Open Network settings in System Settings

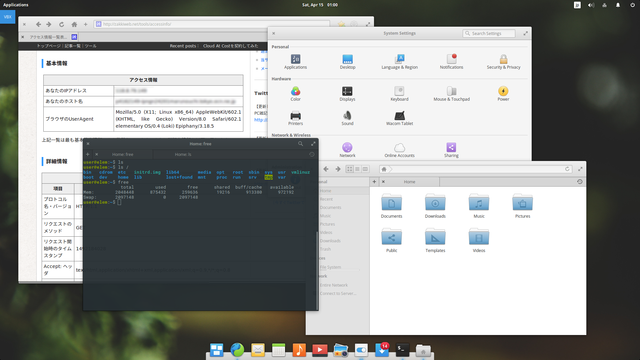(x=347, y=150)
